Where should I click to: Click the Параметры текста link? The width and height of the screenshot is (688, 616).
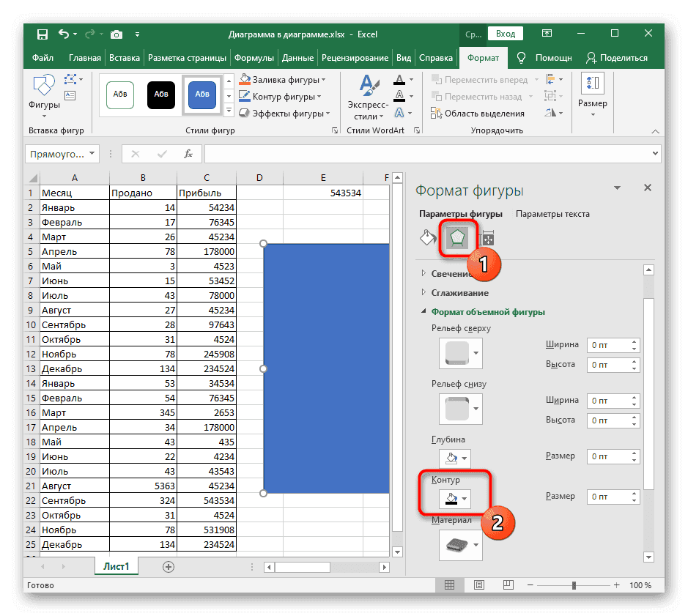tap(552, 214)
